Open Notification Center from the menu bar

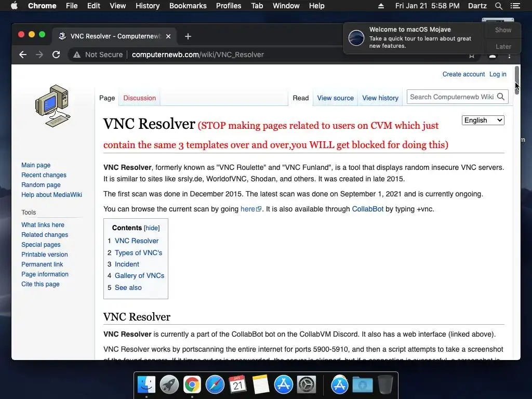[x=515, y=6]
